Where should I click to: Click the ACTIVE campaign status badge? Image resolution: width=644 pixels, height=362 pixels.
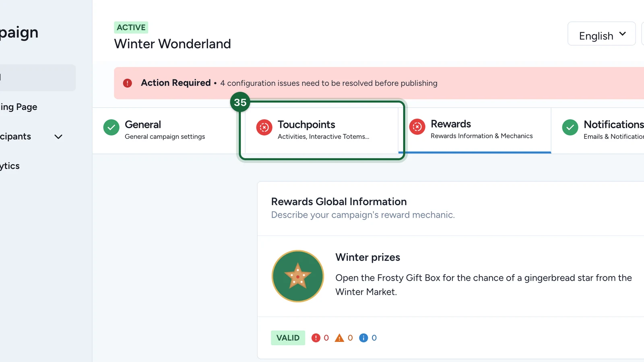pos(131,27)
